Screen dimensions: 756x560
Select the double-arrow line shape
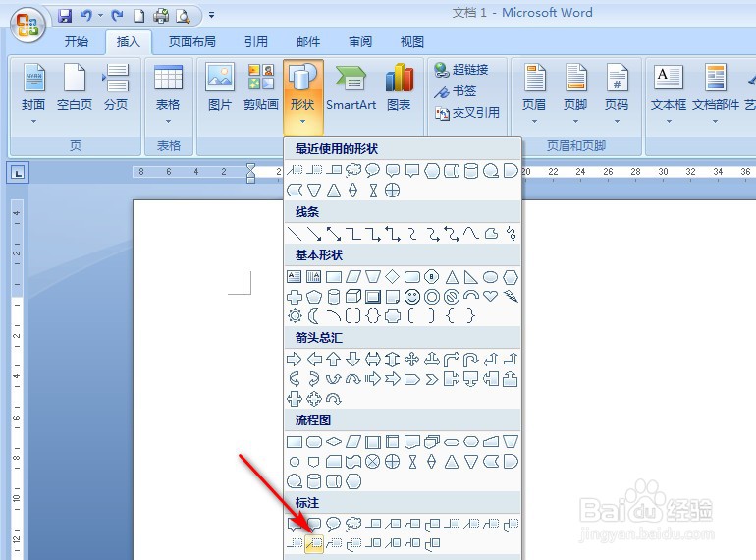(334, 234)
